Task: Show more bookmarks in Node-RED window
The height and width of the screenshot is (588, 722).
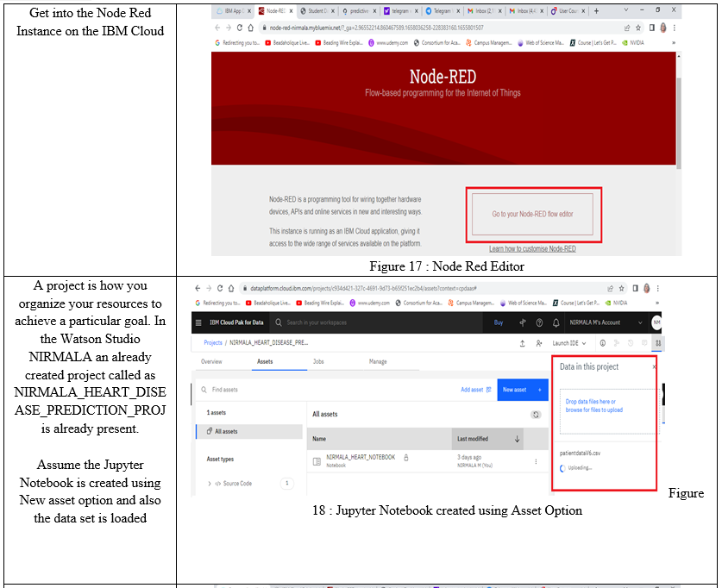Action: [674, 43]
